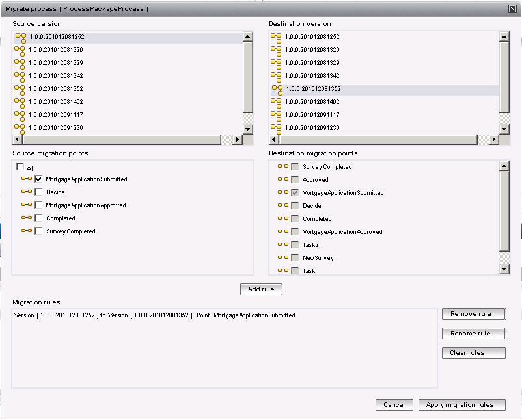Click destination migration points vertical scrollbar thumb
The width and height of the screenshot is (522, 420).
pyautogui.click(x=504, y=211)
